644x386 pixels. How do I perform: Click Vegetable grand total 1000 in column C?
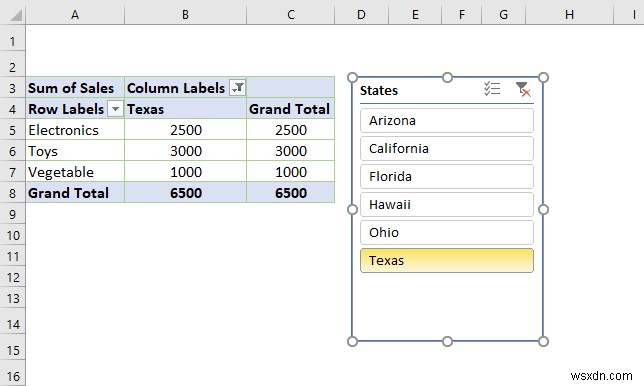pos(291,172)
